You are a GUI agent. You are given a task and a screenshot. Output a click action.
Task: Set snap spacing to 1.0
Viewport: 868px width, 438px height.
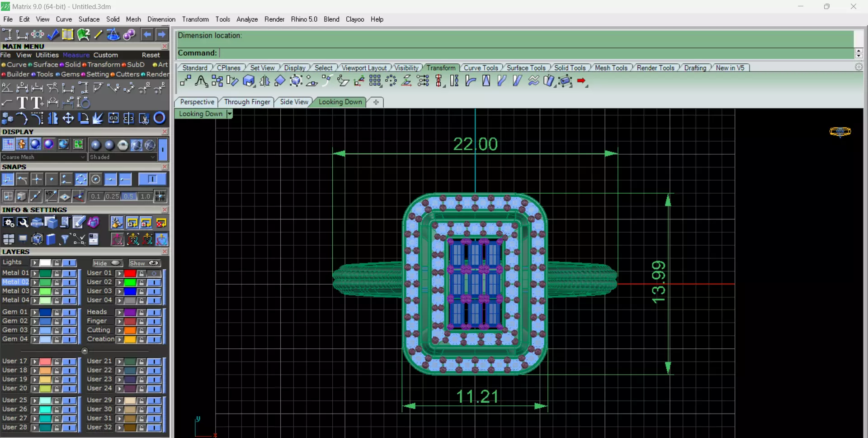tap(145, 196)
